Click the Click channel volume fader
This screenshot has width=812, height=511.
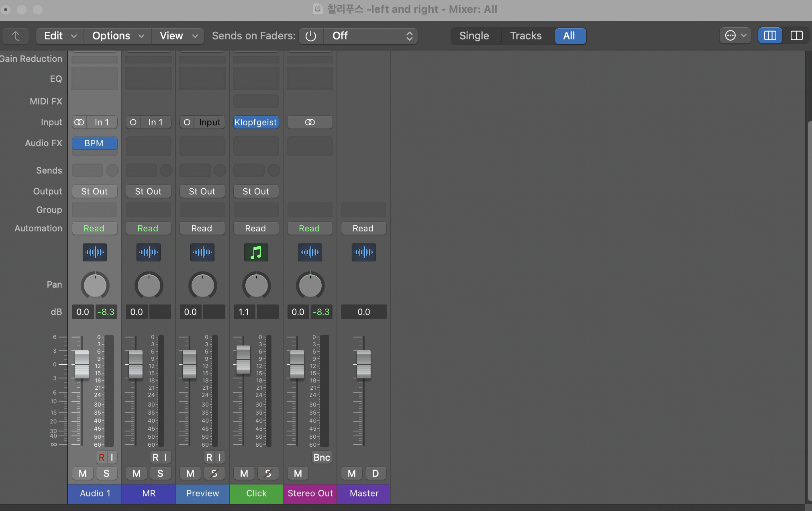243,359
